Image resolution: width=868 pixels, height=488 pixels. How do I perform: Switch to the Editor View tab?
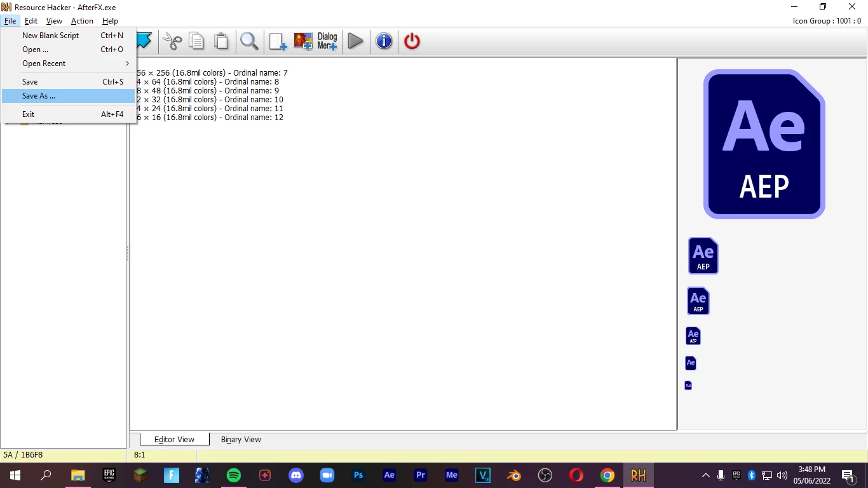pyautogui.click(x=174, y=439)
